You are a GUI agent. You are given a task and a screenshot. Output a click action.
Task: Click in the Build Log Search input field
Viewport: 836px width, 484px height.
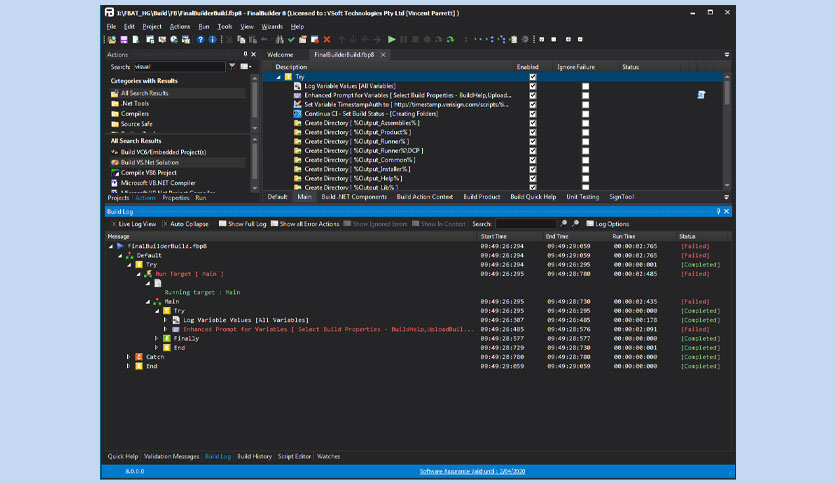(526, 224)
